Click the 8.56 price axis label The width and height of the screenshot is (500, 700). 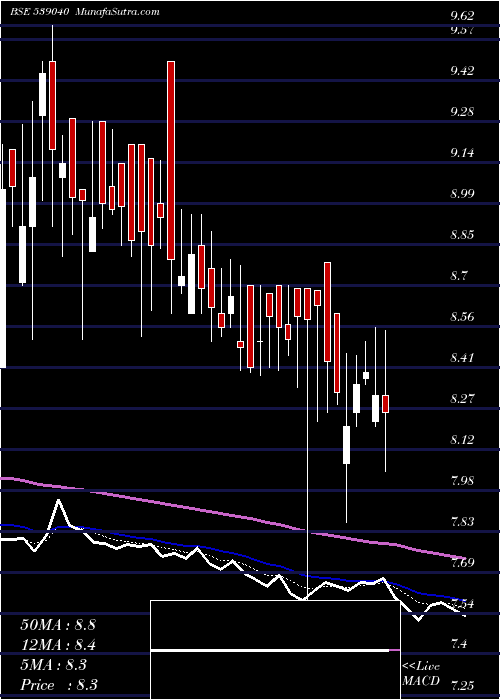pos(462,317)
